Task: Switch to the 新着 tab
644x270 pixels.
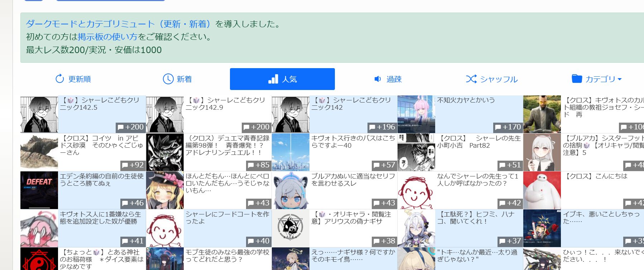Action: click(177, 79)
